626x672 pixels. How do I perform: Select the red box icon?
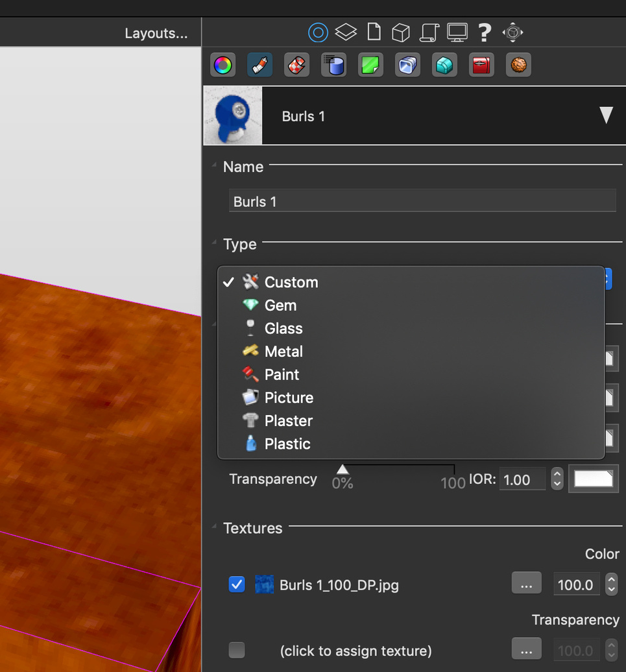click(x=481, y=65)
